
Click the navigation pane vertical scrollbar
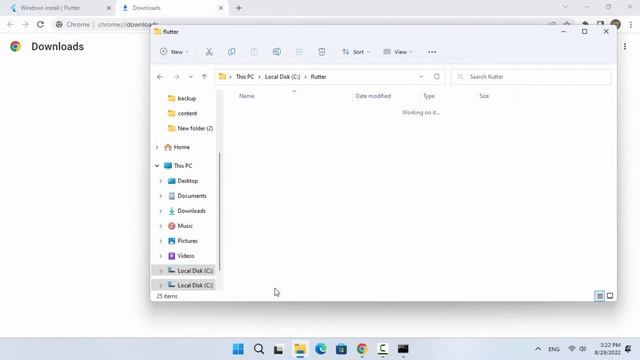(220, 211)
